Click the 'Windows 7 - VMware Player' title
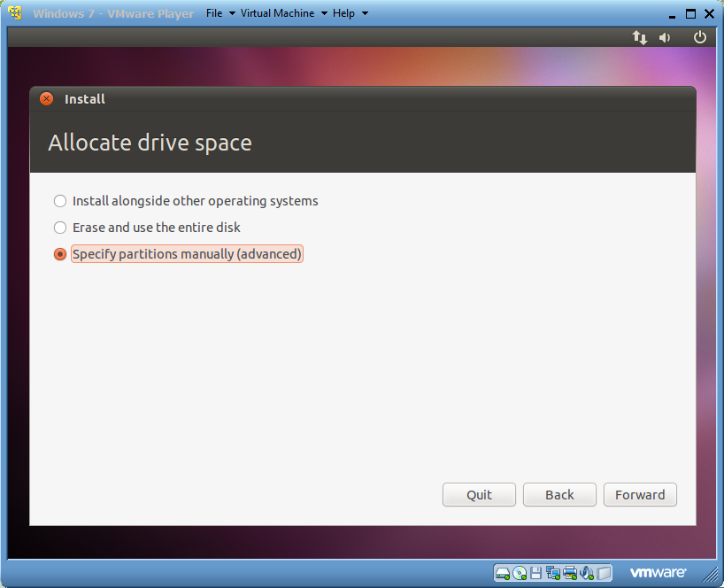The width and height of the screenshot is (724, 588). click(113, 13)
